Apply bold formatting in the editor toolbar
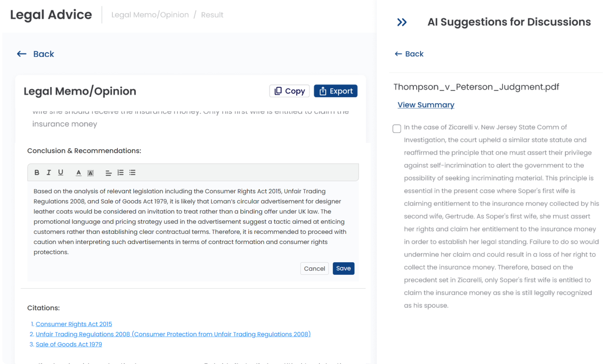The image size is (614, 364). [37, 173]
